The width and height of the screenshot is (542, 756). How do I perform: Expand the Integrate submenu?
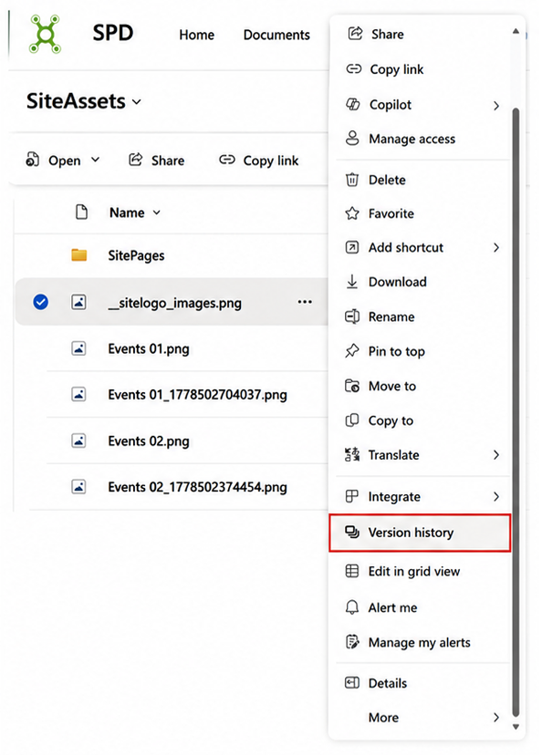click(496, 496)
